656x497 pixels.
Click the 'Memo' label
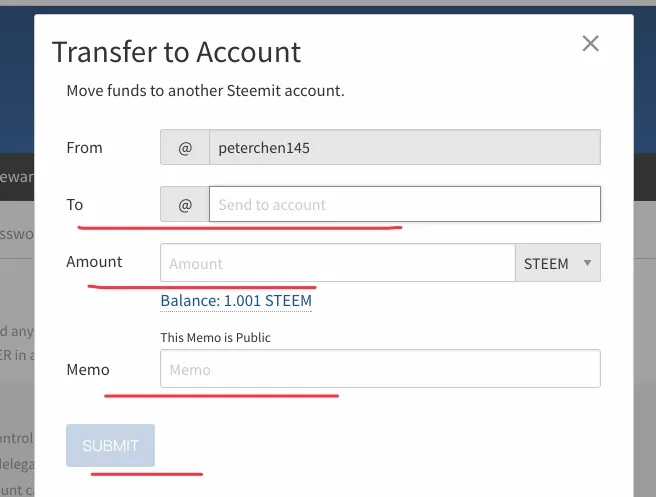point(88,370)
